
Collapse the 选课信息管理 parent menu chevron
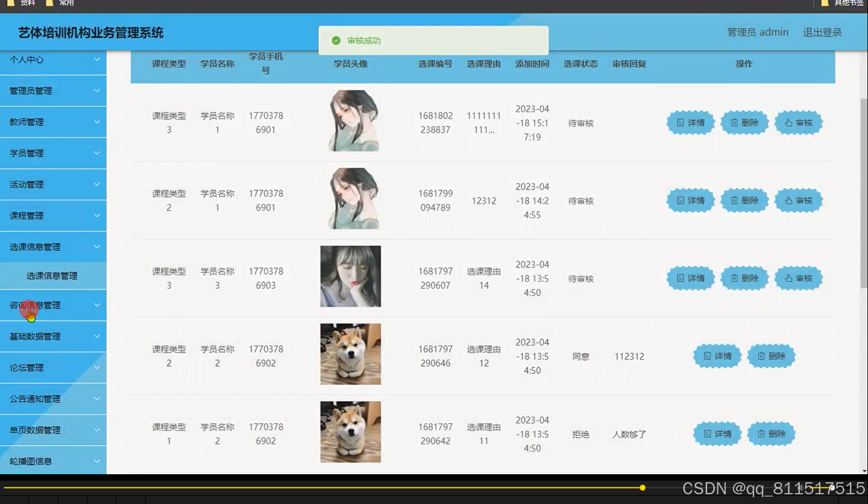[97, 247]
